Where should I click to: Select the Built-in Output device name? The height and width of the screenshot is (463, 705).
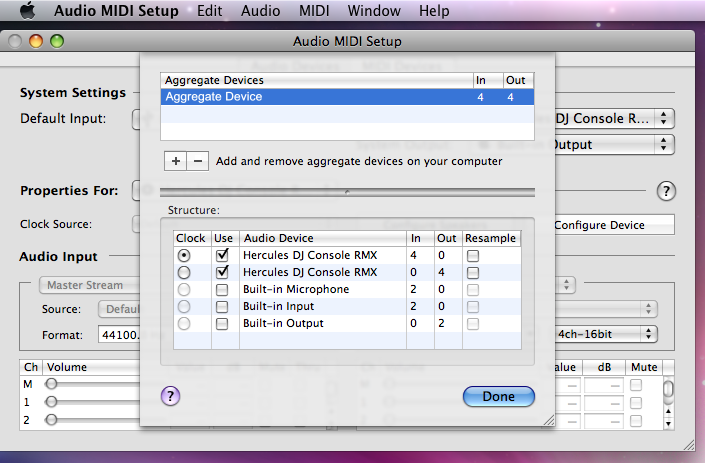click(x=283, y=323)
